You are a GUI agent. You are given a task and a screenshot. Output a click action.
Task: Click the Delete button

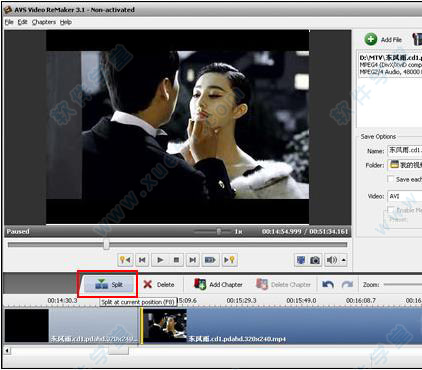(x=159, y=284)
